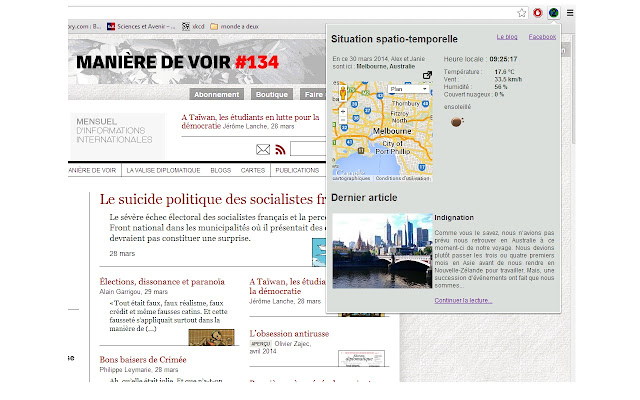This screenshot has height=400, width=640.
Task: Click the L'obsession antirusse thumbnail
Action: 361,358
